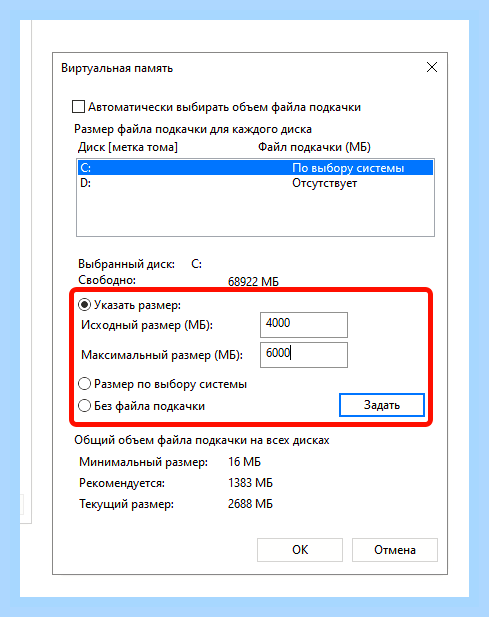Click the 'Выбранный диск:' label

[126, 264]
